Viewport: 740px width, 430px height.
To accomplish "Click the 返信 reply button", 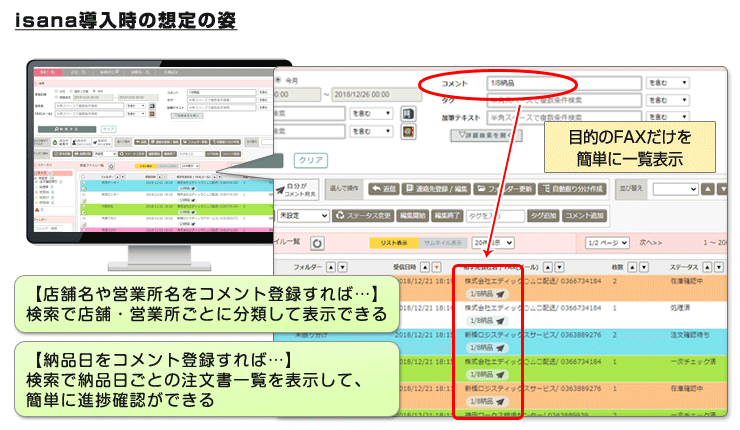I will [383, 189].
